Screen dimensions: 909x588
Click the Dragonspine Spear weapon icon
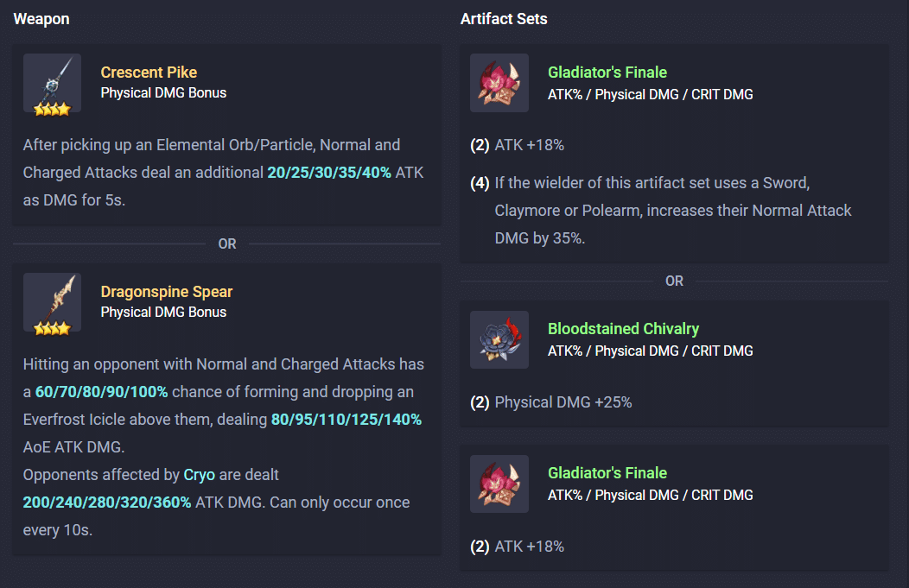pos(52,301)
